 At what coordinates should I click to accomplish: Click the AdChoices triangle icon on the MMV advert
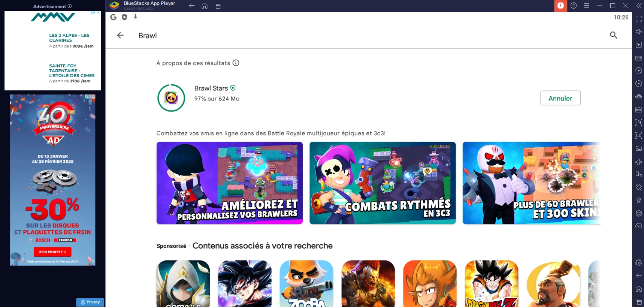pyautogui.click(x=93, y=13)
